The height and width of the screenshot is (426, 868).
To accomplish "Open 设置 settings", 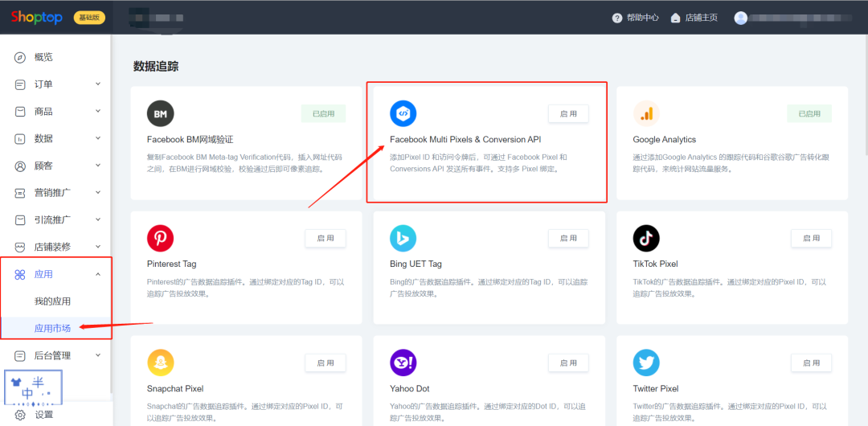I will [43, 415].
